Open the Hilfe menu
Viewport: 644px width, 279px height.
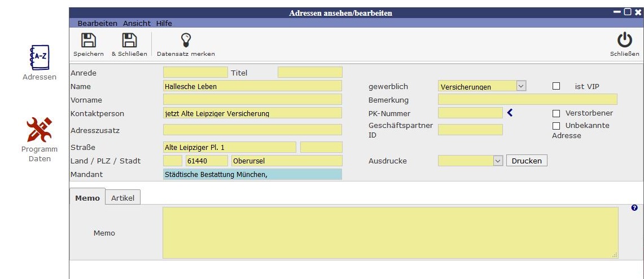[164, 23]
